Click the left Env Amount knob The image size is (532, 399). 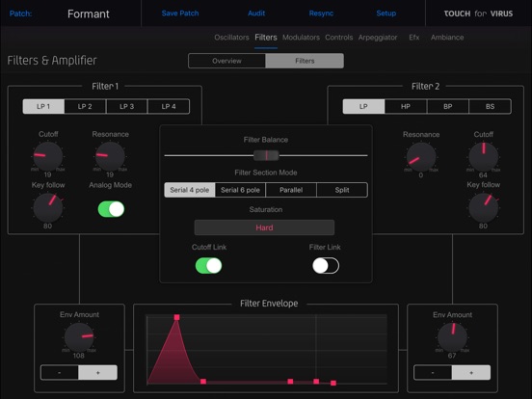coord(79,337)
